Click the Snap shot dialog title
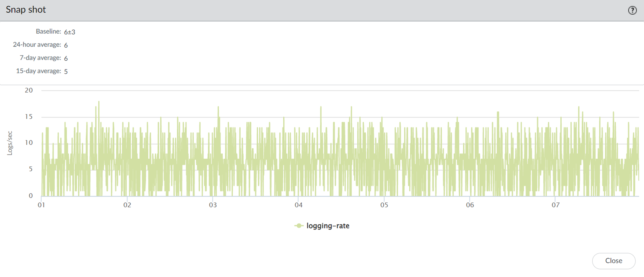The height and width of the screenshot is (277, 644). click(x=26, y=9)
